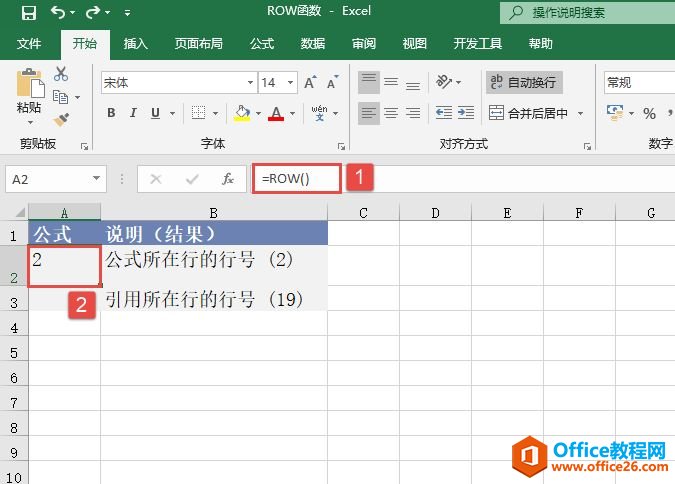Toggle Middle Align vertical alignment
Viewport: 675px width, 484px height.
point(391,82)
